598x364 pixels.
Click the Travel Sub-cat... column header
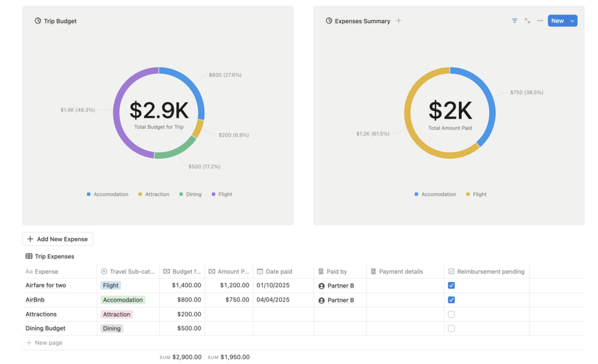128,271
